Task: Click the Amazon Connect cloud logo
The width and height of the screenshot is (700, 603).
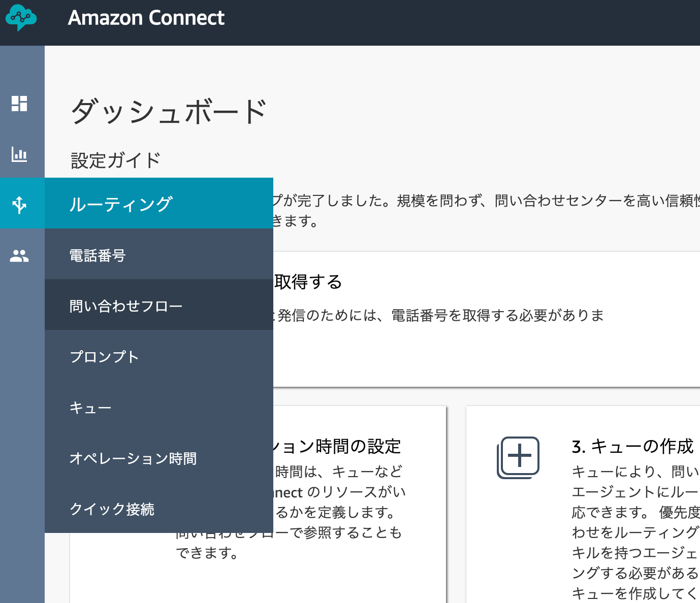Action: 21,18
